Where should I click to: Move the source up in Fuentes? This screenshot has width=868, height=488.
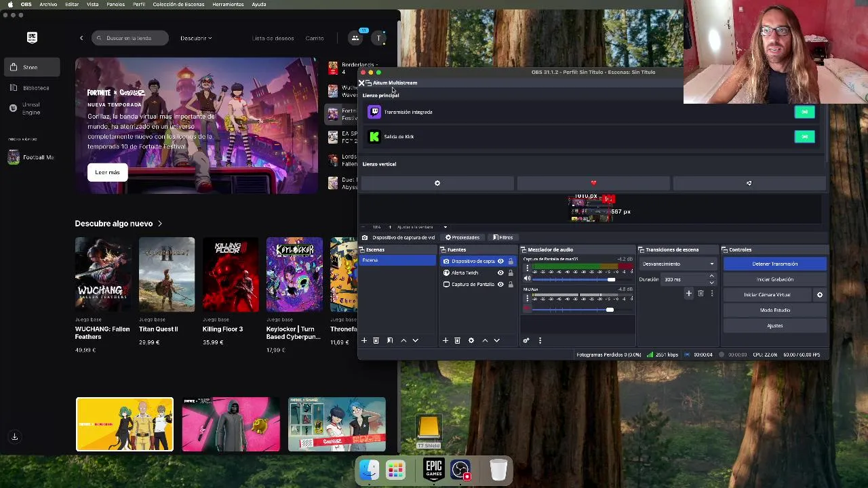(485, 340)
